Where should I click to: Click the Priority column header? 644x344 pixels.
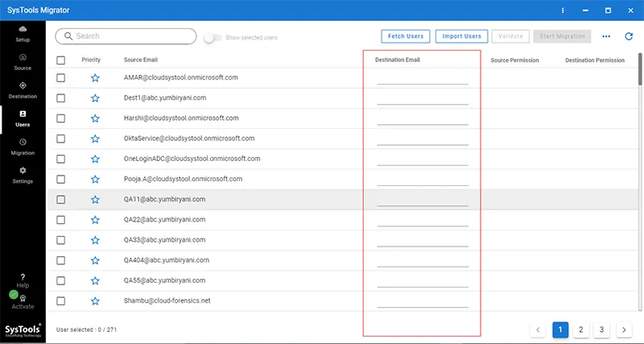(91, 60)
